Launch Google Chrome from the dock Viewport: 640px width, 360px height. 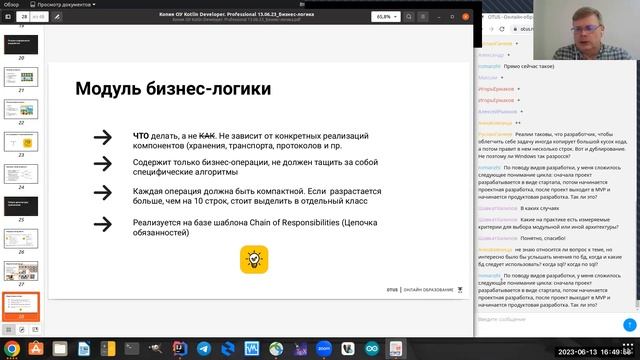click(12, 349)
